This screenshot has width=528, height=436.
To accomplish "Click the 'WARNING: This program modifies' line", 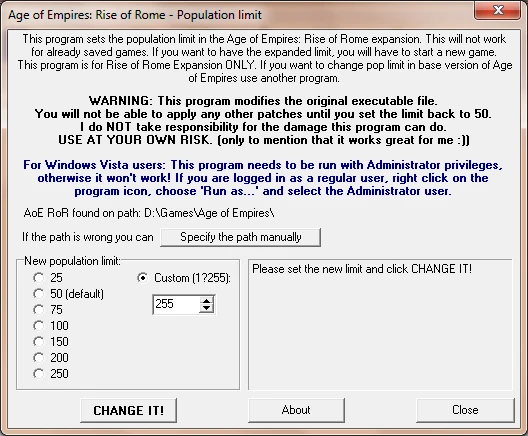I will 263,101.
